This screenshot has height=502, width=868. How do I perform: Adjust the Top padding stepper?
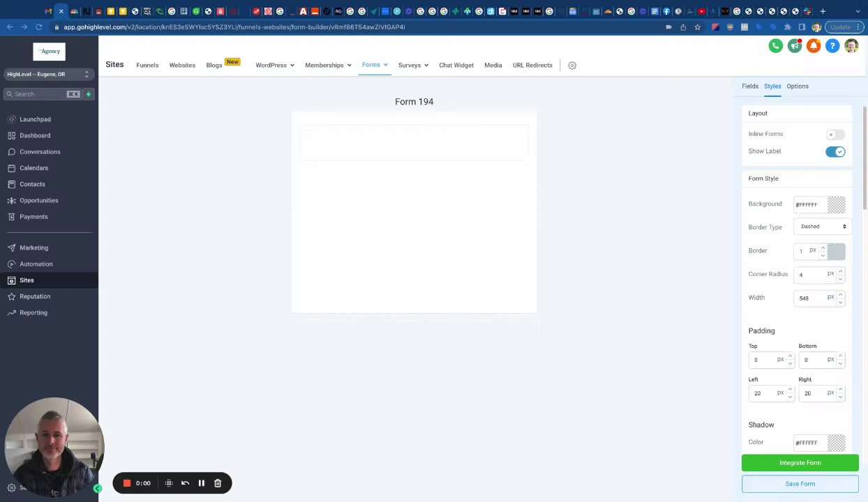(790, 360)
